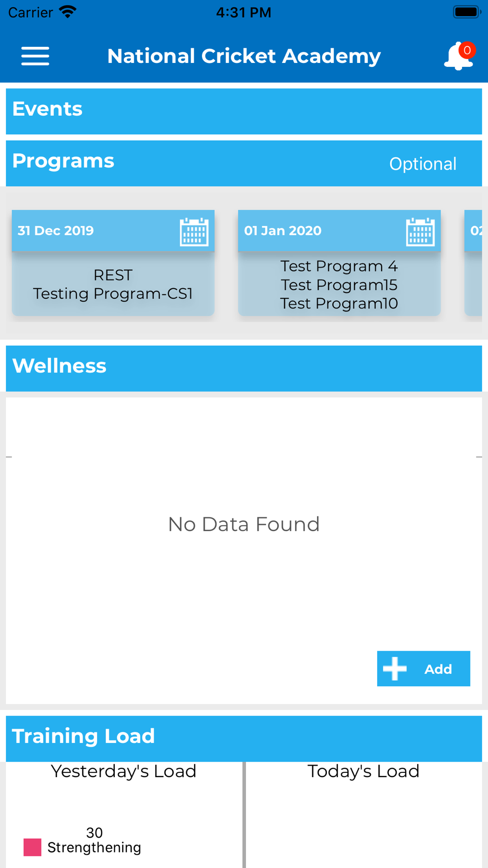The height and width of the screenshot is (868, 488).
Task: Switch to Today's Load panel
Action: point(364,771)
